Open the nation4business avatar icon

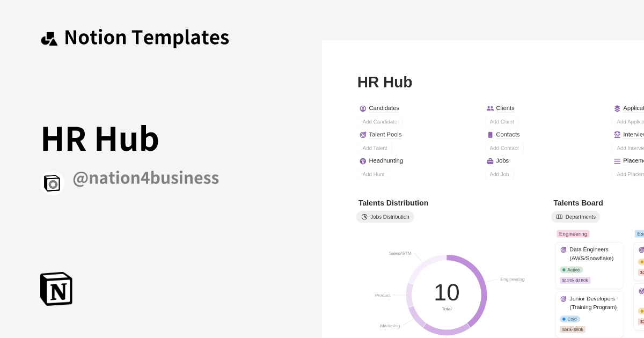pos(52,182)
